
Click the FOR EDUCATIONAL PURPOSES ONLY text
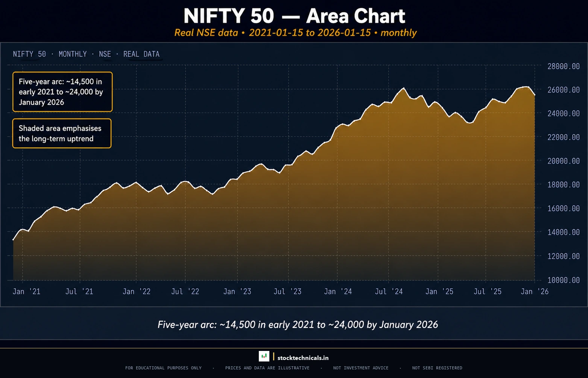tap(163, 368)
